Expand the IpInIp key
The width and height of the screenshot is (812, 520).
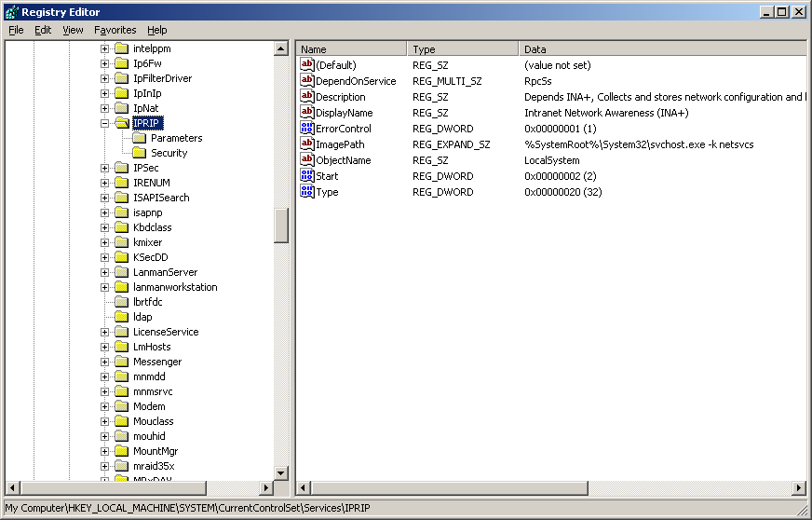tap(104, 93)
